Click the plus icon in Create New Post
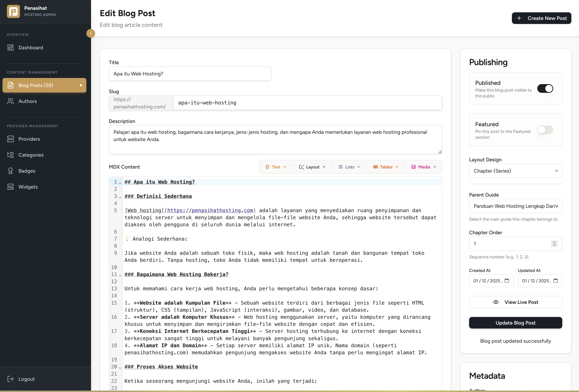The width and height of the screenshot is (579, 392). click(519, 18)
